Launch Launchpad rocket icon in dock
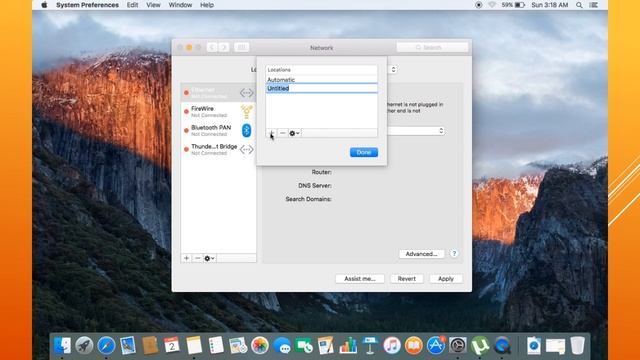Screen dimensions: 640x360 [84, 345]
